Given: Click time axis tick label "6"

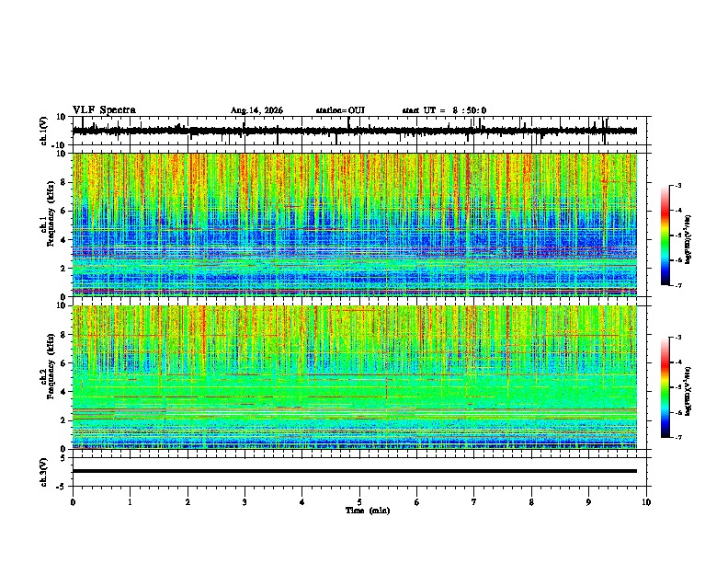Looking at the screenshot, I should (416, 502).
